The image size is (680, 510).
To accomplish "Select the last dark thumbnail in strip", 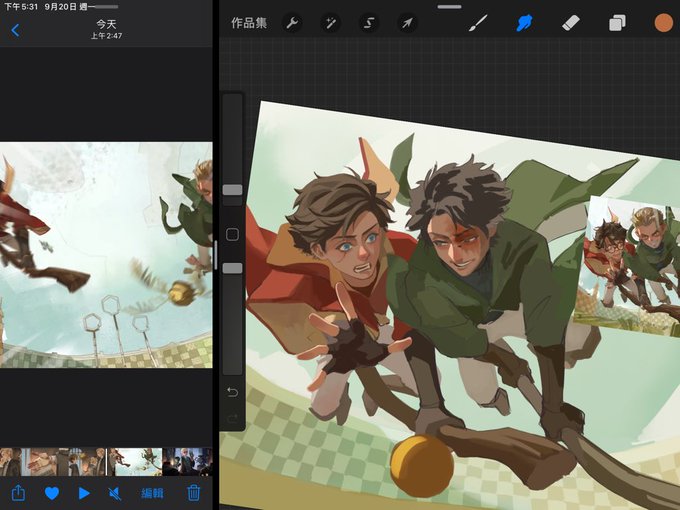I will (x=189, y=462).
